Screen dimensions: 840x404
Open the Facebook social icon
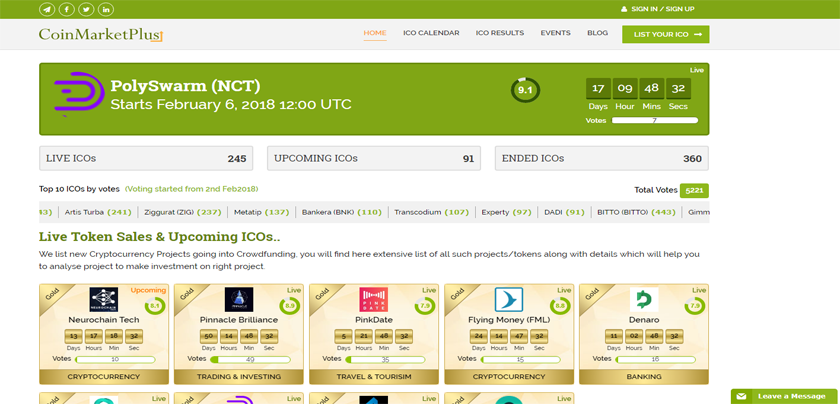(x=66, y=9)
